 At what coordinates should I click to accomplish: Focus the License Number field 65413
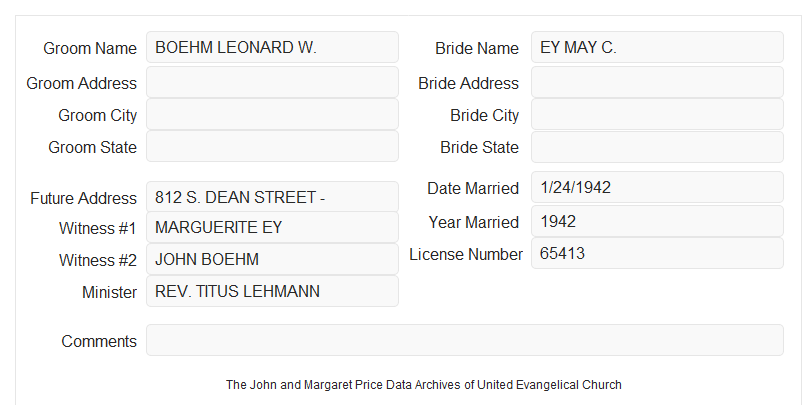click(657, 253)
